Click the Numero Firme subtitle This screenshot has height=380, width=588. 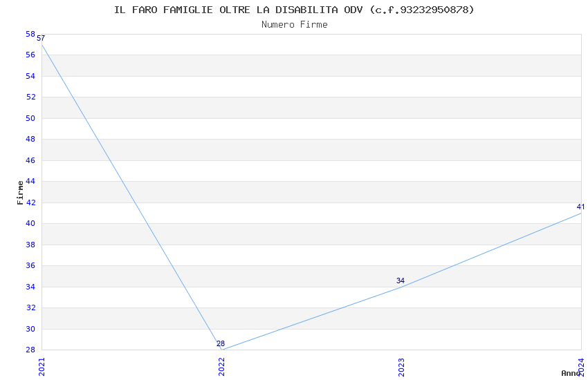point(295,25)
